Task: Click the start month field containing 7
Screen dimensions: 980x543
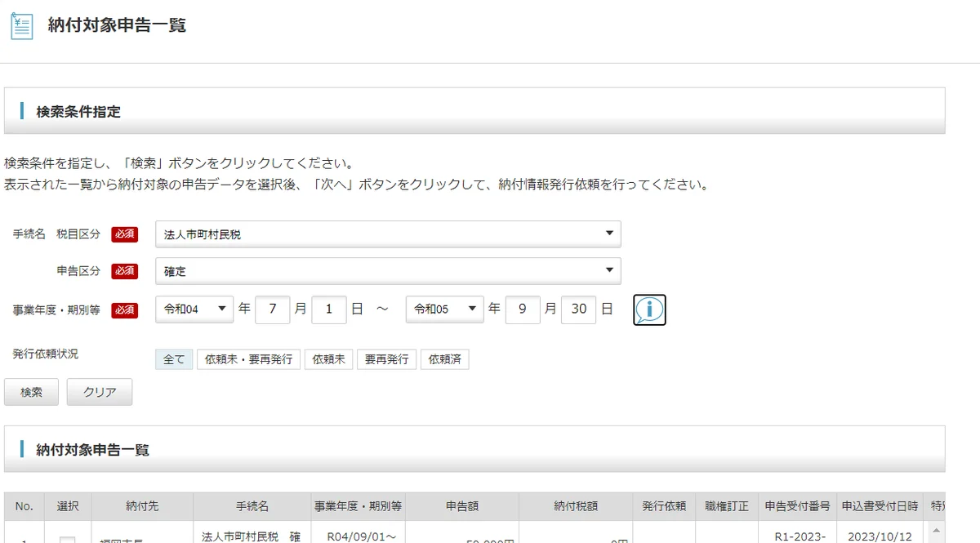Action: pos(273,309)
